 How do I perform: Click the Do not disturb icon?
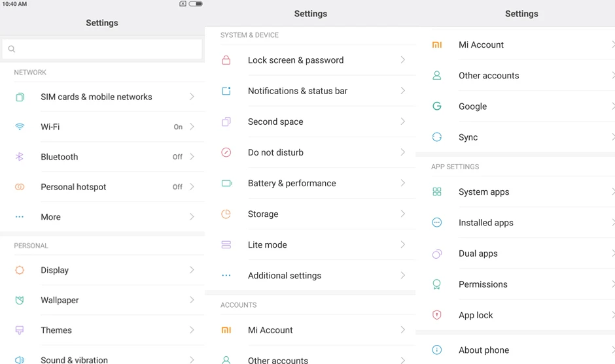(x=226, y=152)
